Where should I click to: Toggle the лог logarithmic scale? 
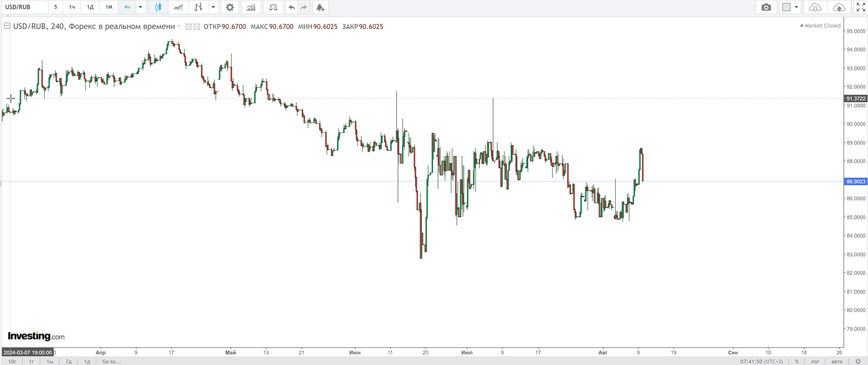[x=815, y=361]
